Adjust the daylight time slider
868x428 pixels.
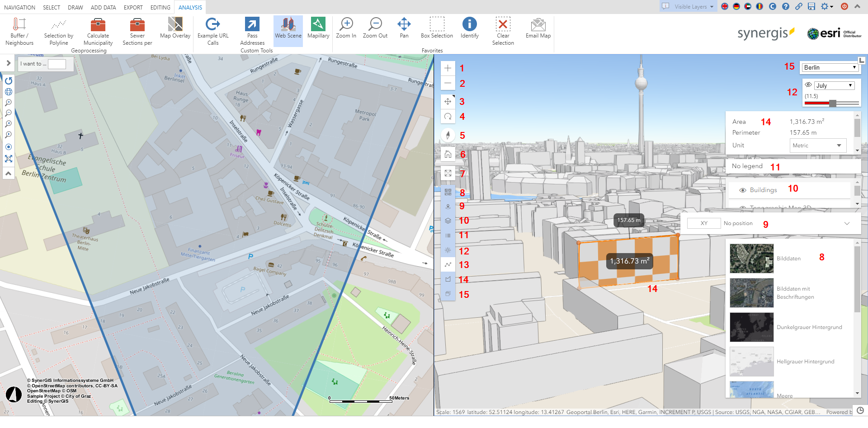[833, 103]
